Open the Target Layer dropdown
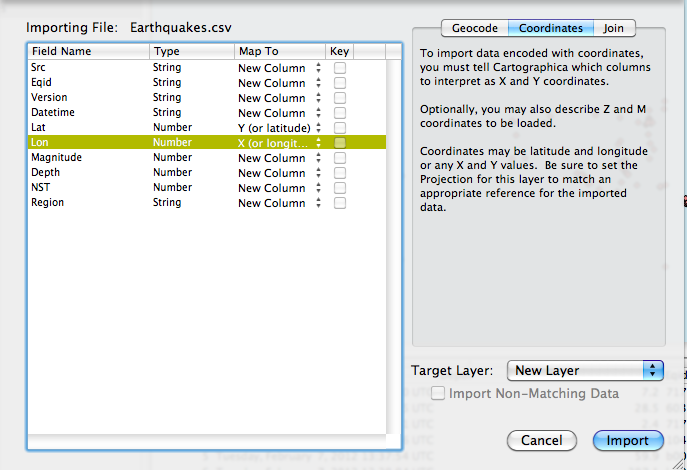The image size is (687, 470). (x=585, y=370)
